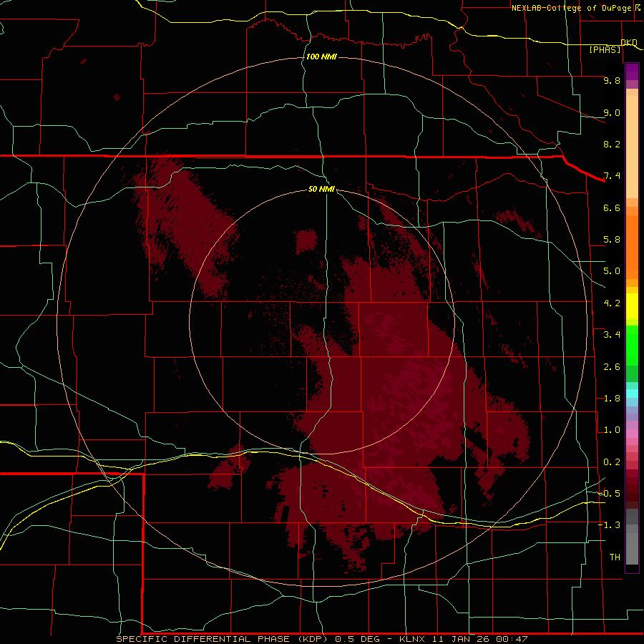644x644 pixels.
Task: Select the 5.0 value on the color scale
Action: [612, 271]
